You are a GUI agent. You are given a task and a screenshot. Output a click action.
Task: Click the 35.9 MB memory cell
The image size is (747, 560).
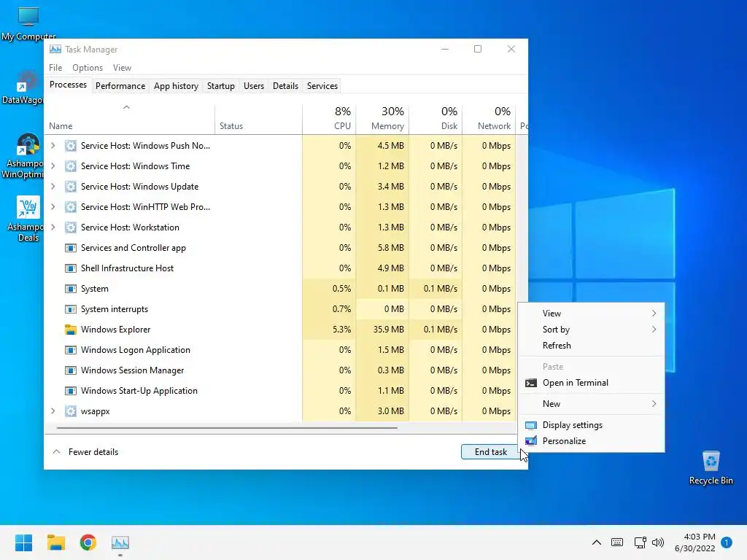click(382, 330)
